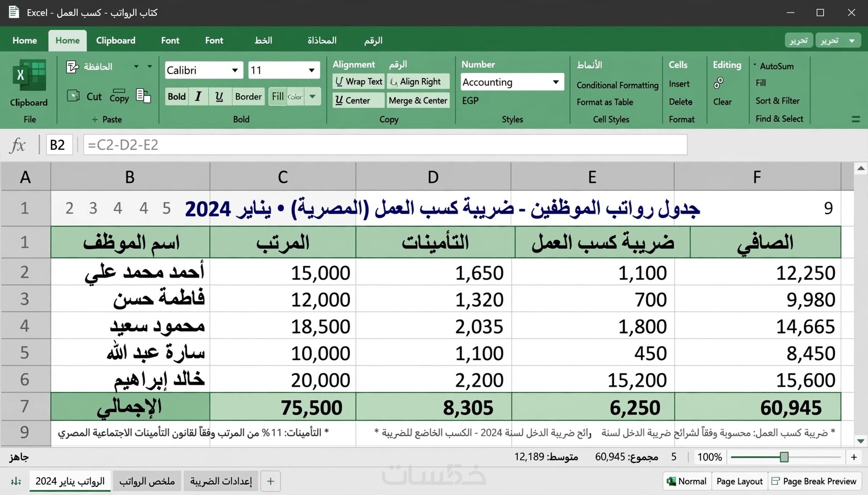This screenshot has width=868, height=495.
Task: Switch to Page Layout view
Action: 739,481
